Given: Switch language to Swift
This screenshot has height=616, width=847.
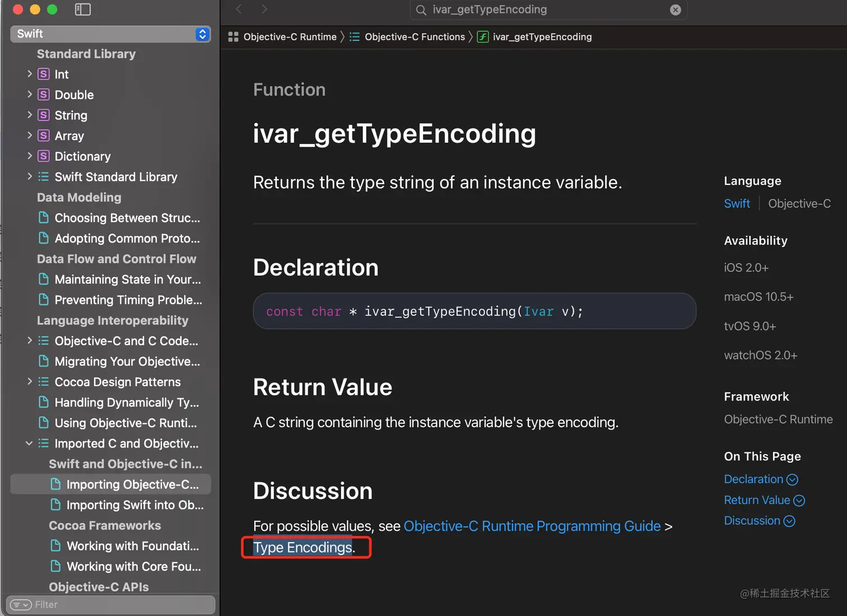Looking at the screenshot, I should click(737, 204).
